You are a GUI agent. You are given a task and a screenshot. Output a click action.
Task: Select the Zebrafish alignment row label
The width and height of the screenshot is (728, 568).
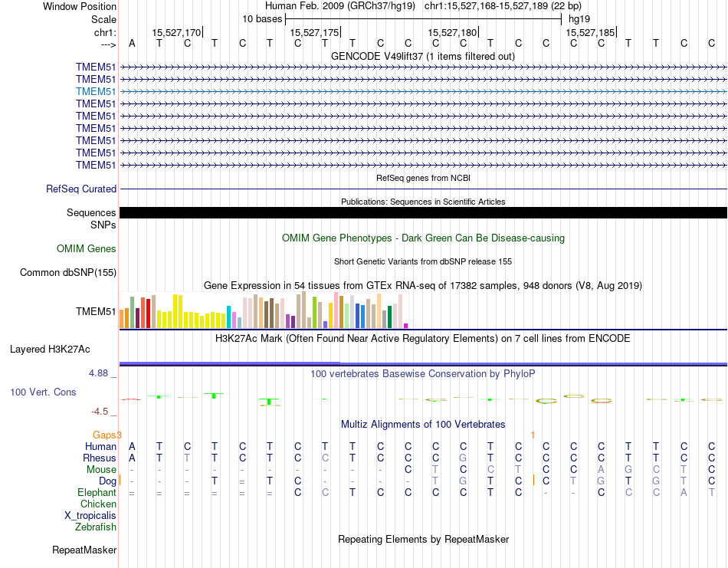pyautogui.click(x=96, y=527)
